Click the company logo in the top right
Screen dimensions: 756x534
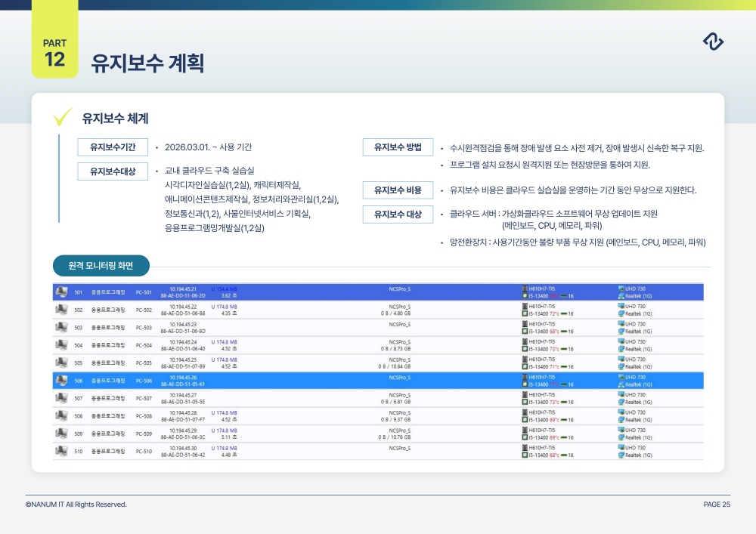click(x=713, y=43)
